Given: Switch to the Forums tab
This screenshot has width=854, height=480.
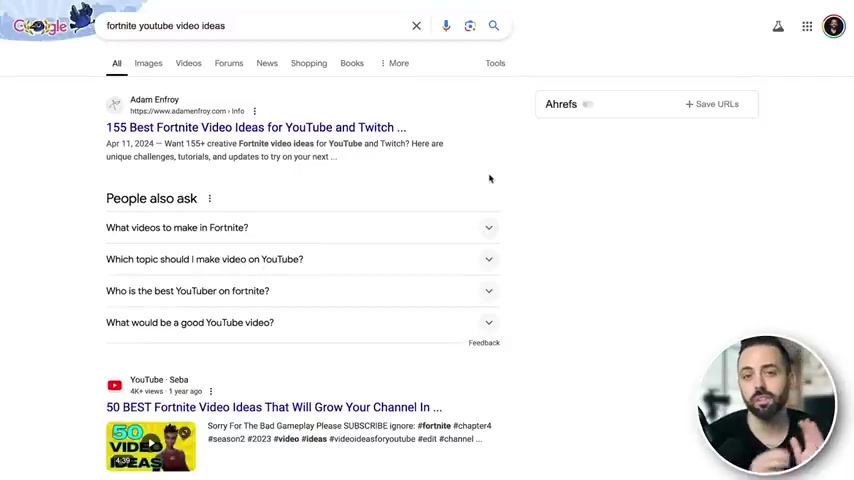Looking at the screenshot, I should (x=229, y=63).
